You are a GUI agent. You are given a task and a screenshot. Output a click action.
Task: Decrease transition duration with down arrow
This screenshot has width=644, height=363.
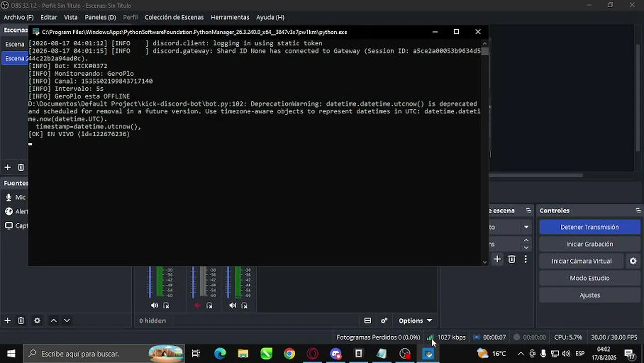526,247
